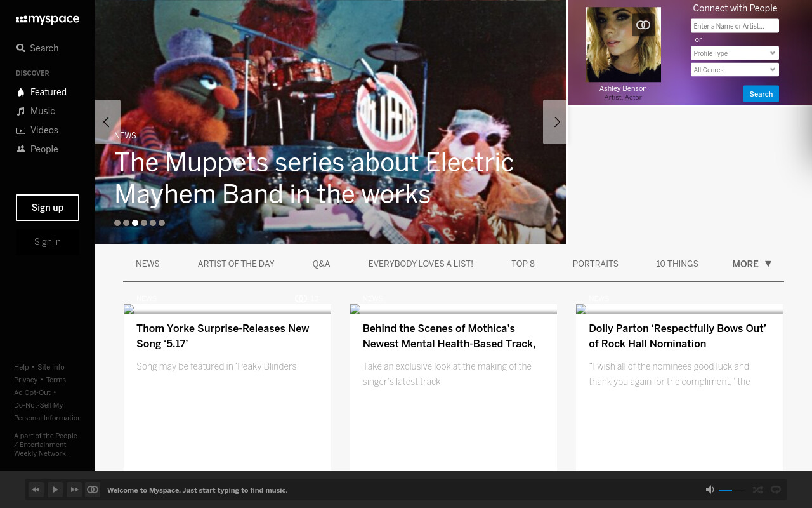The width and height of the screenshot is (812, 508).
Task: Open the Profile Type dropdown
Action: coord(735,53)
